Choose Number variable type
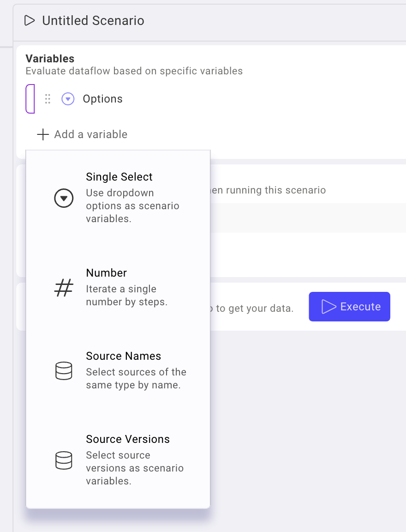The width and height of the screenshot is (406, 532). tap(118, 287)
